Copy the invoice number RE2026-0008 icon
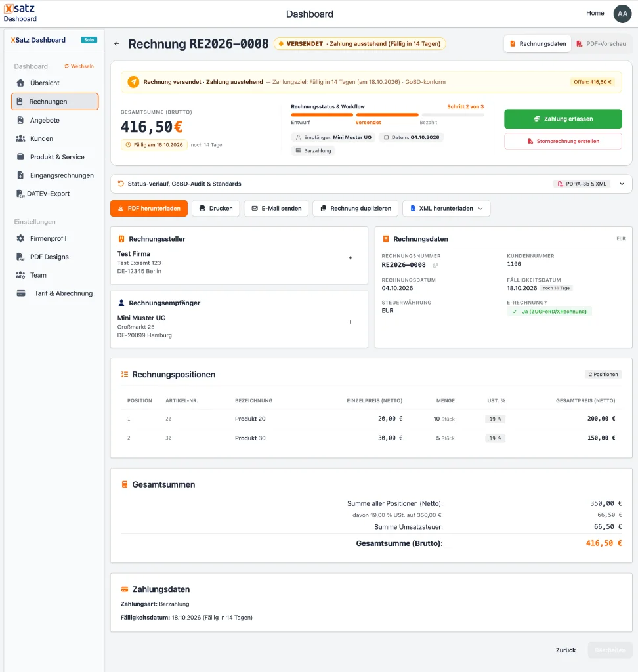Screen dimensions: 638x672 tap(435, 265)
